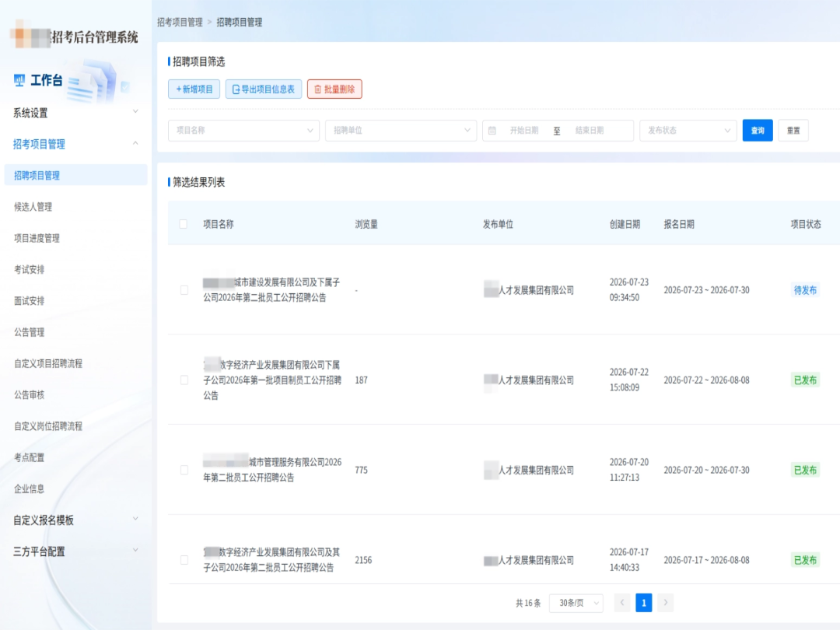Click the 创建日期 column header

tap(625, 224)
